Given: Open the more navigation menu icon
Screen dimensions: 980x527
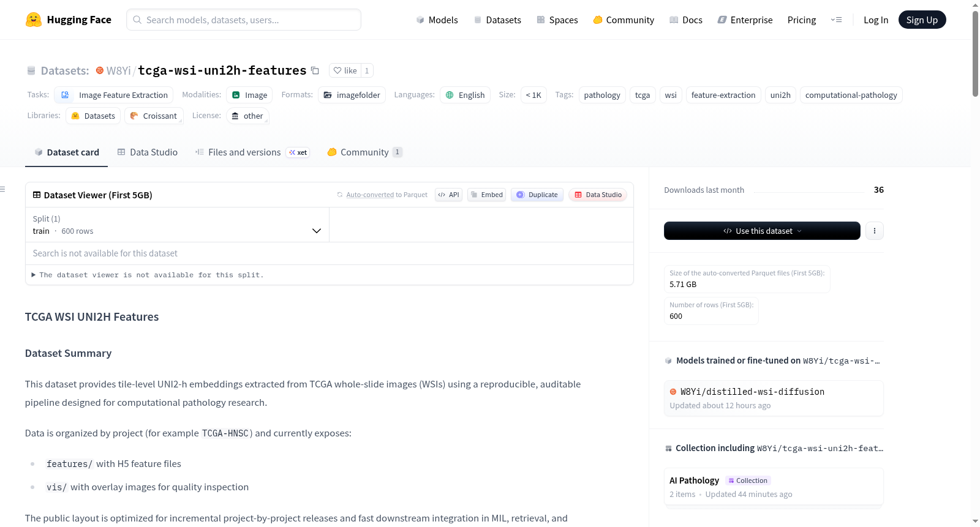Looking at the screenshot, I should tap(836, 20).
